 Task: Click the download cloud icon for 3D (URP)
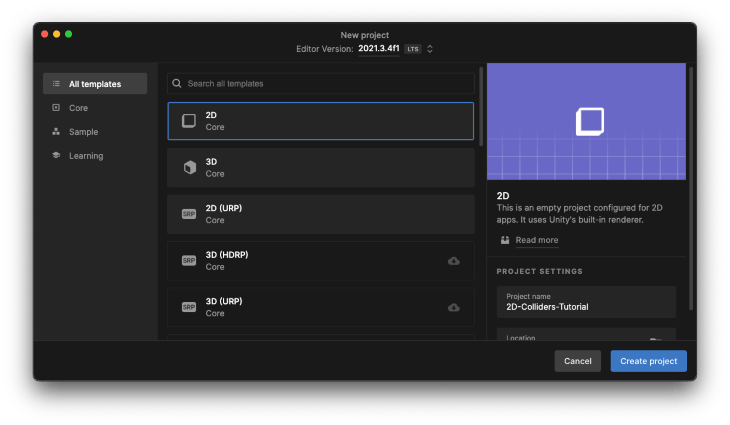coord(454,307)
